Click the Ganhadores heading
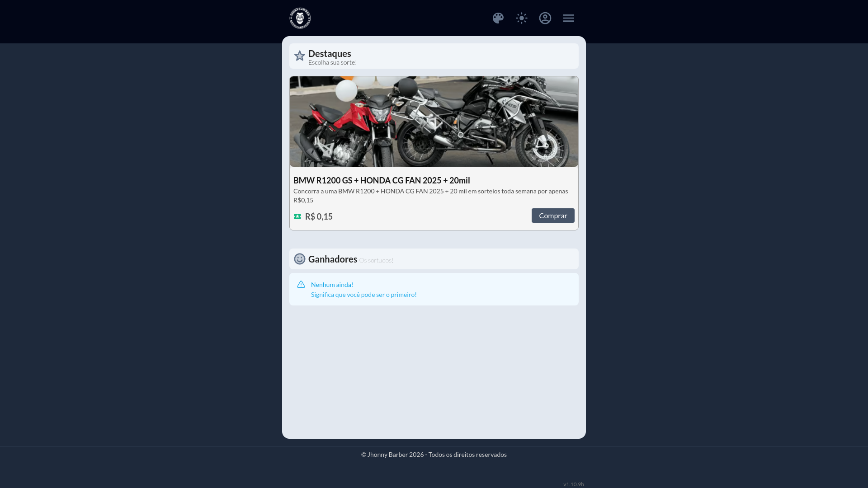This screenshot has height=488, width=868. coord(333,259)
